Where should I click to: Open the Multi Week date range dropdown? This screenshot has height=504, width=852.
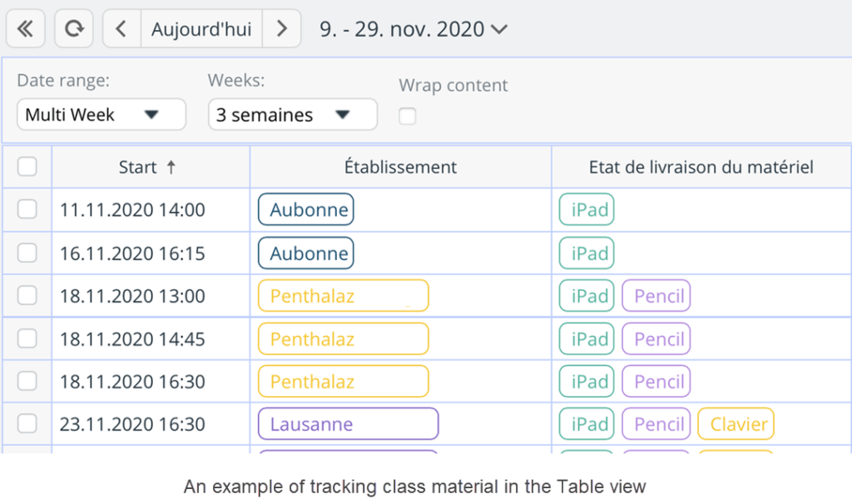101,115
